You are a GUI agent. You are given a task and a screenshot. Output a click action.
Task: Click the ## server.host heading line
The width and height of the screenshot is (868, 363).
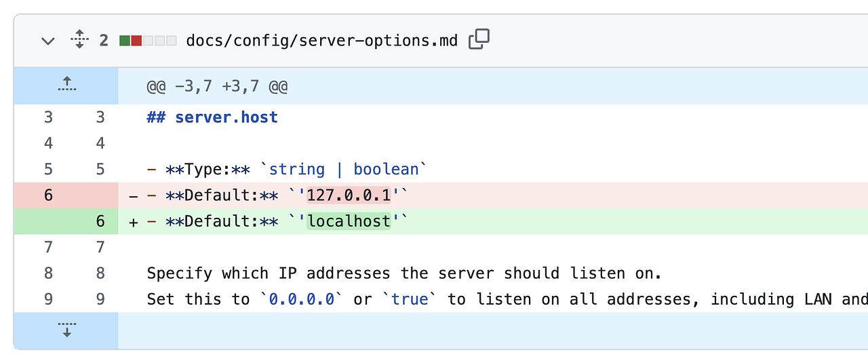pyautogui.click(x=212, y=117)
